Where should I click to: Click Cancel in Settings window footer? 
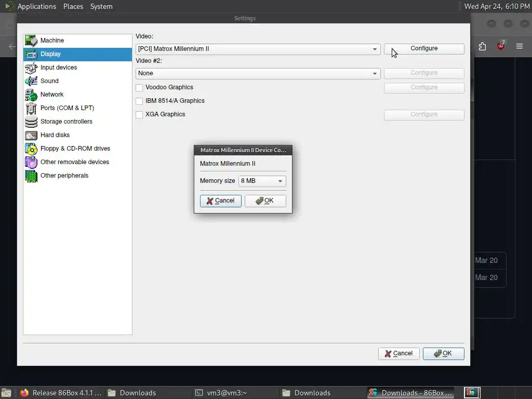click(398, 353)
